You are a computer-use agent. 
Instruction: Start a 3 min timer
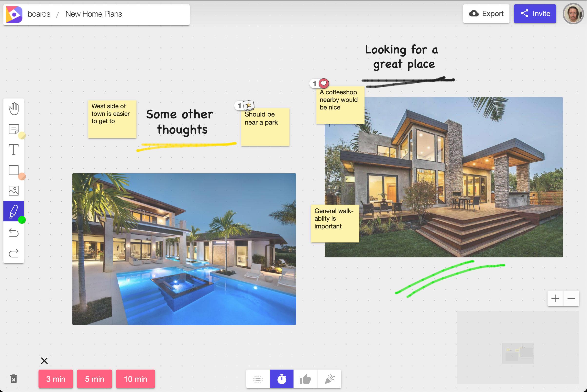point(56,379)
